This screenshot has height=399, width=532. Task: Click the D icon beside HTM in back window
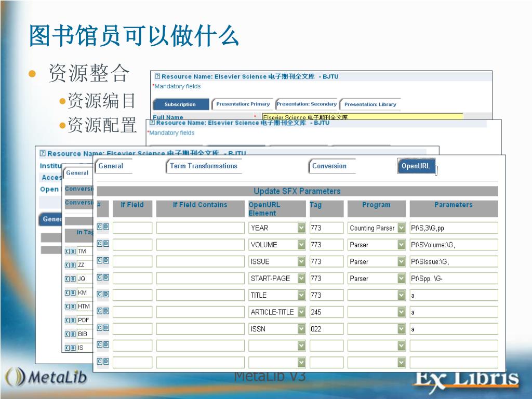pyautogui.click(x=73, y=307)
